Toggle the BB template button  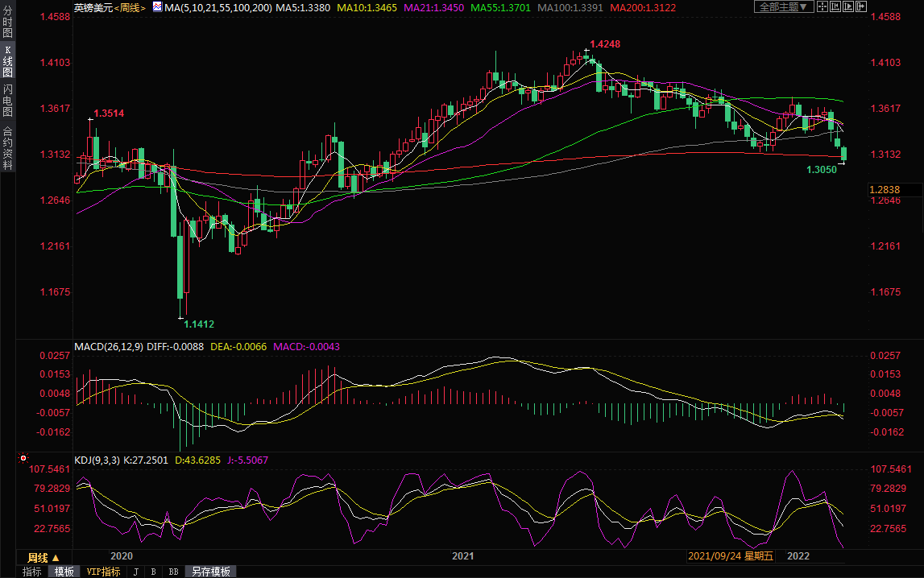[173, 572]
